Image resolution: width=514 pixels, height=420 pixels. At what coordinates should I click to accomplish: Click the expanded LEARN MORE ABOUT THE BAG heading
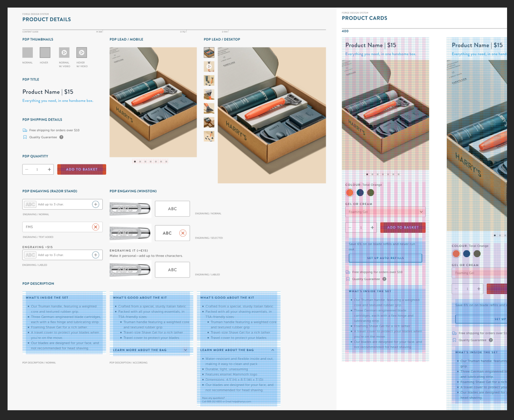227,350
